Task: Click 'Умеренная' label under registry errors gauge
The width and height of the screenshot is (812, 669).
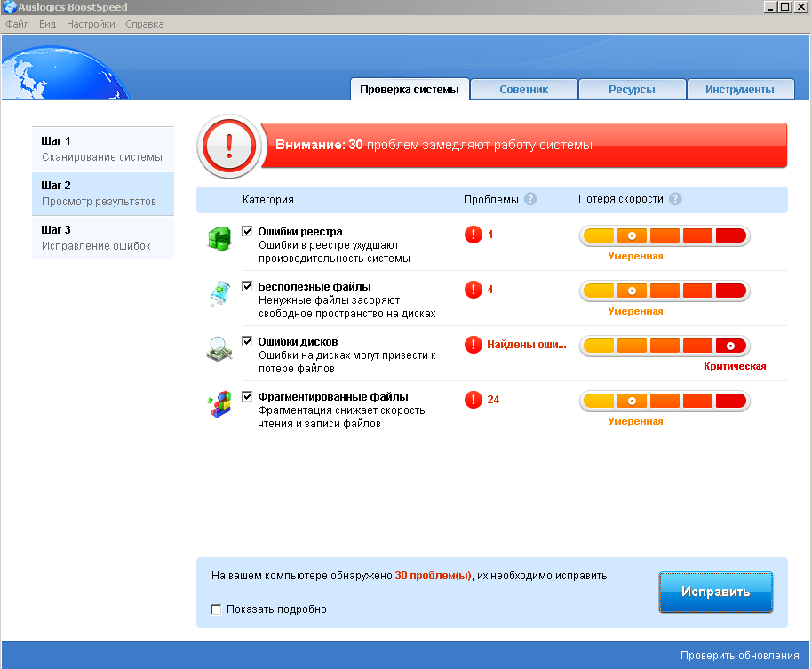Action: click(x=635, y=256)
